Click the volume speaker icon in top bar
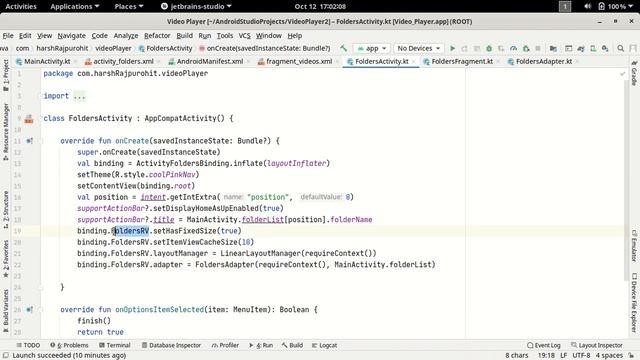640x360 pixels. (587, 6)
